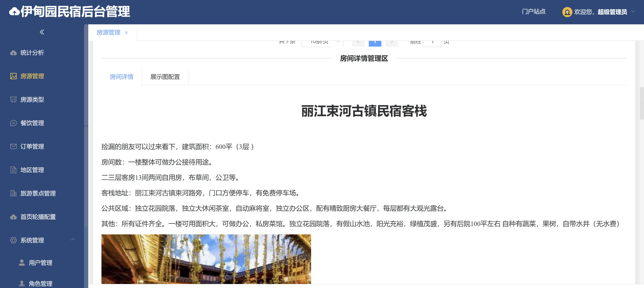Click the line starting with 公共区域
Image resolution: width=644 pixels, height=288 pixels.
(275, 208)
